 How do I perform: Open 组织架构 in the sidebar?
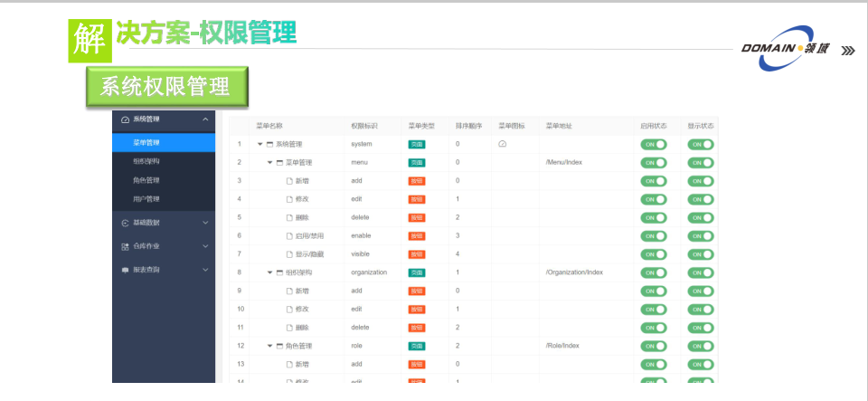(164, 161)
